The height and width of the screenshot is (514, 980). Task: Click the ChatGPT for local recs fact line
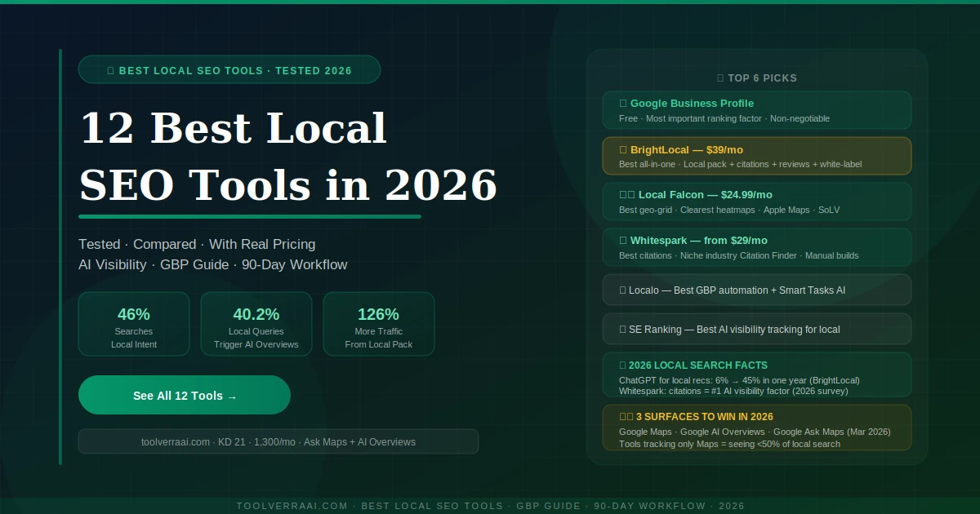pos(739,380)
